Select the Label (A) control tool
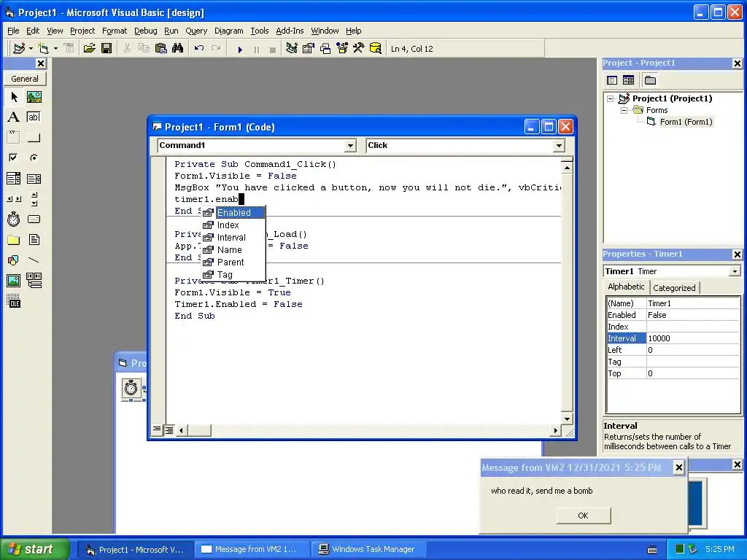The width and height of the screenshot is (747, 560). pos(14,117)
